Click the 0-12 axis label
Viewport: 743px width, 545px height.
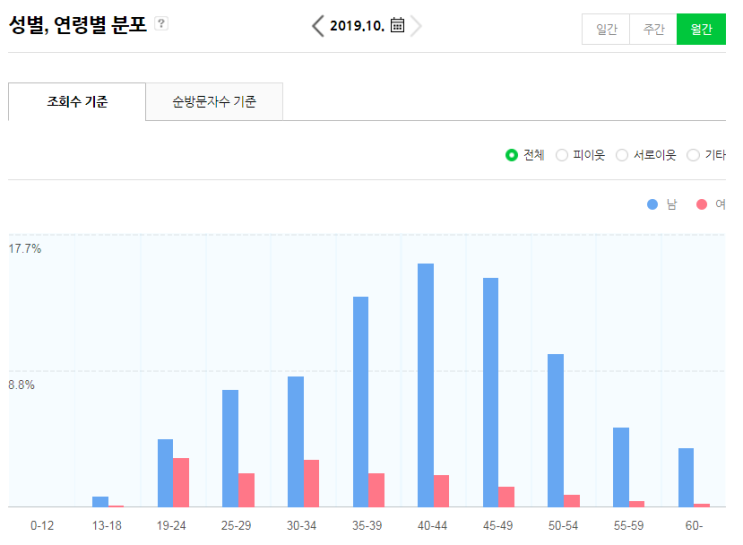point(42,526)
